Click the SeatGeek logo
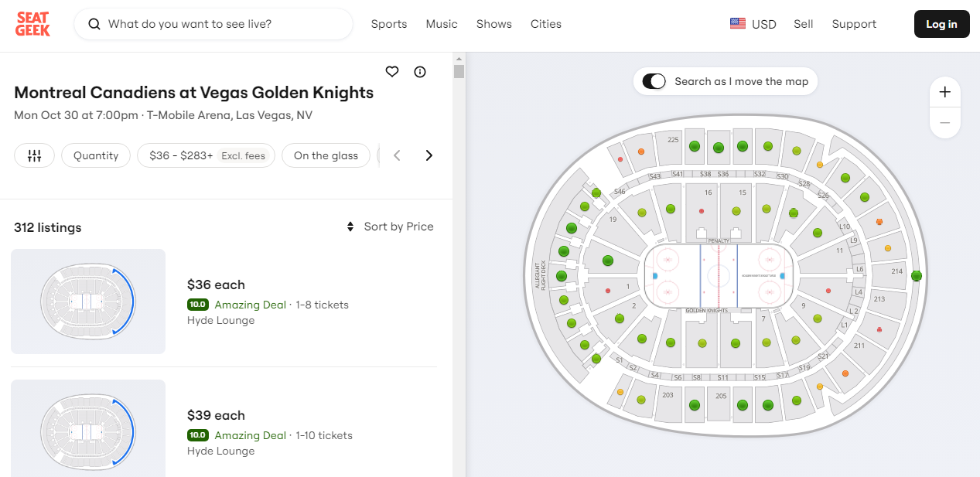Screen dimensions: 980x477 tap(32, 24)
